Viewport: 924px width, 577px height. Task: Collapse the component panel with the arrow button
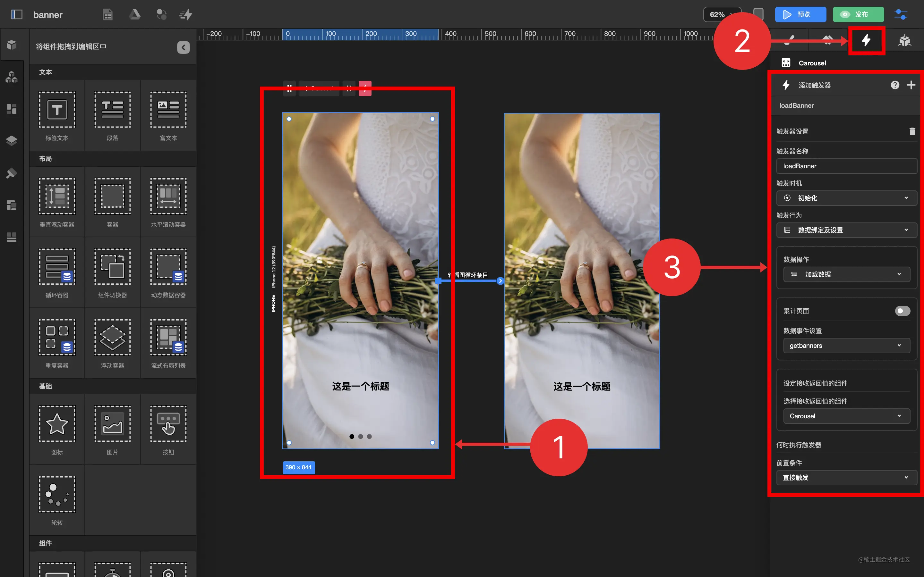tap(183, 47)
